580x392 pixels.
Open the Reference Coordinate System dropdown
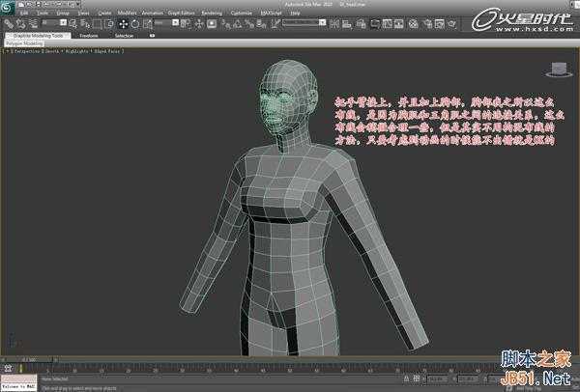[166, 23]
